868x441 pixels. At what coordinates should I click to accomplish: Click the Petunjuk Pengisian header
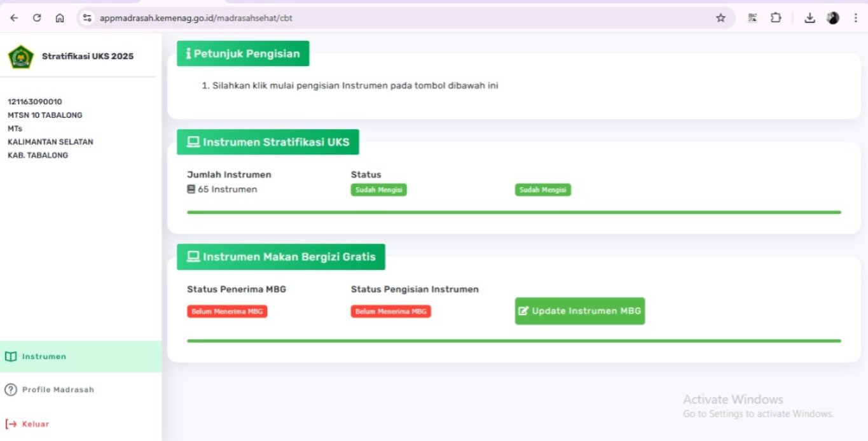pos(243,54)
